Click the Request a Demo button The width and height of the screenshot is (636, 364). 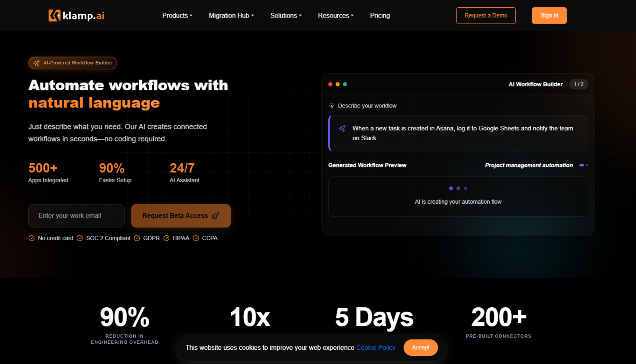pos(486,15)
